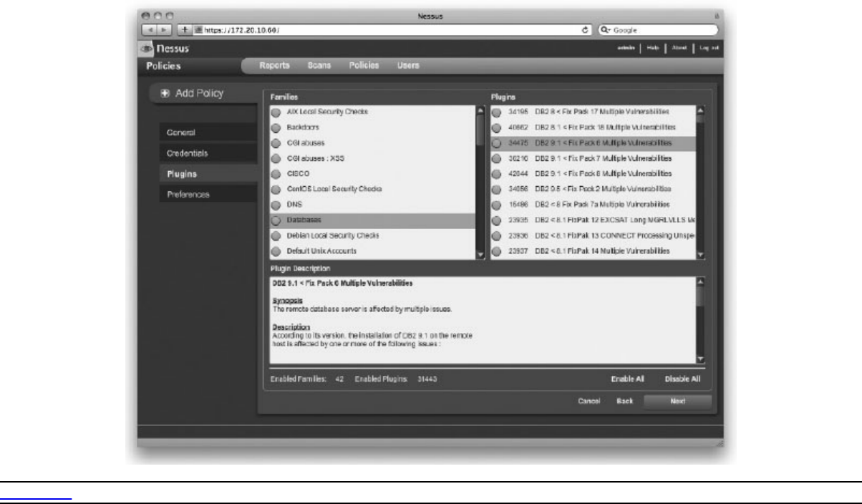Open the Users tab

[x=407, y=66]
